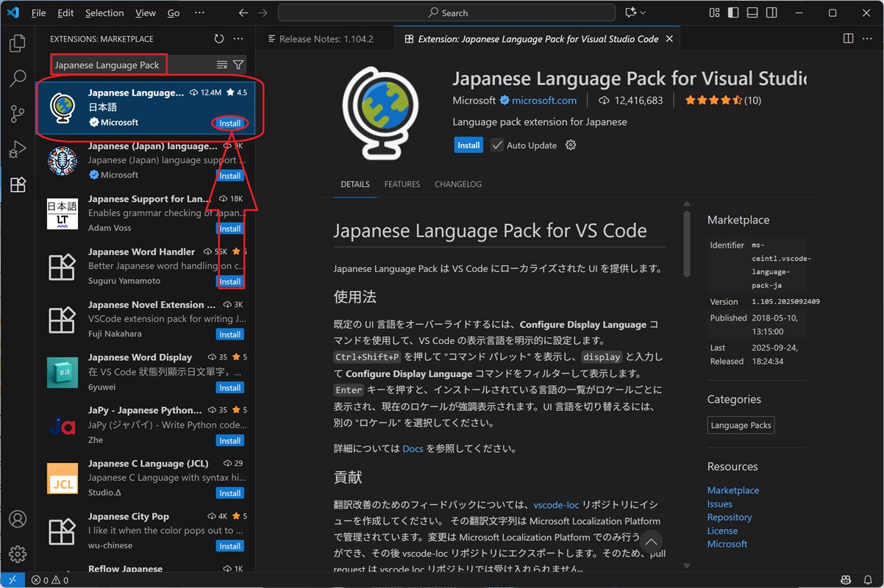Switch to the CHANGELOG tab

(x=457, y=184)
